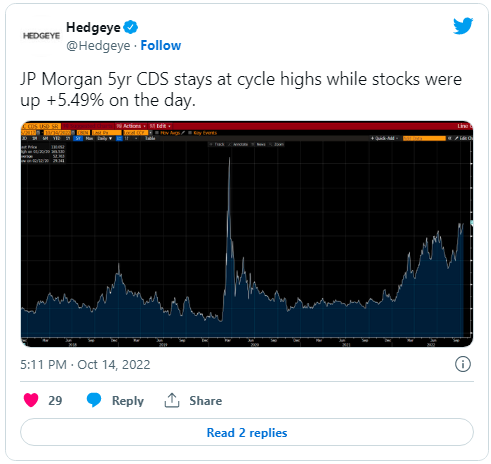Expand the Daily frequency dropdown
Screen dimensions: 491x464
(x=104, y=138)
